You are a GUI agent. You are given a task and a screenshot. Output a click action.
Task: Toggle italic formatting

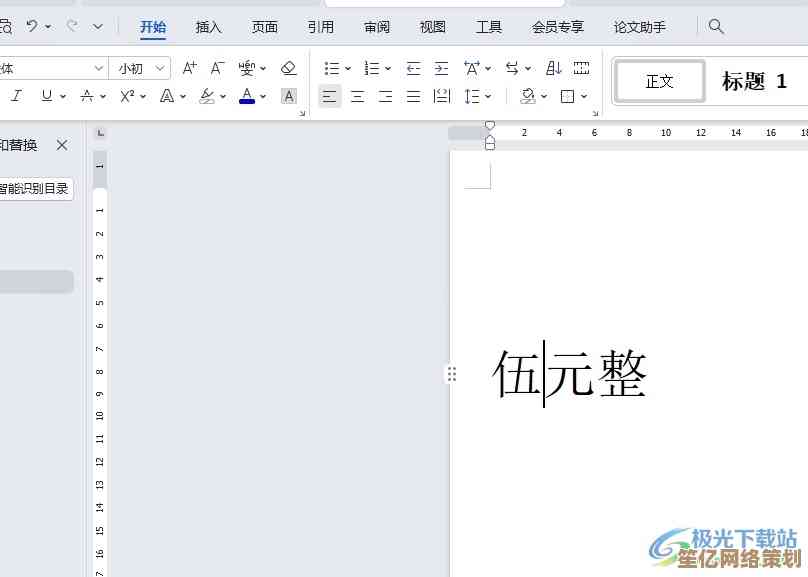pyautogui.click(x=16, y=96)
